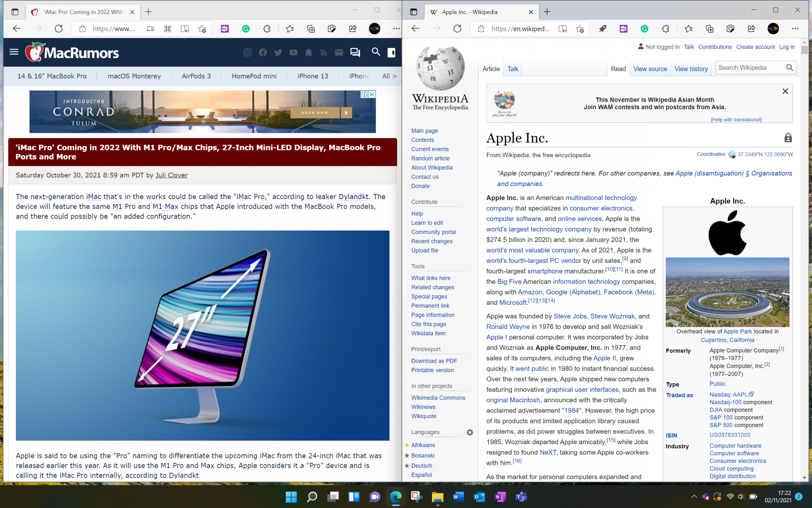The image size is (812, 508).
Task: Click Grammarly extension icon in Wikipedia window
Action: coord(644,28)
